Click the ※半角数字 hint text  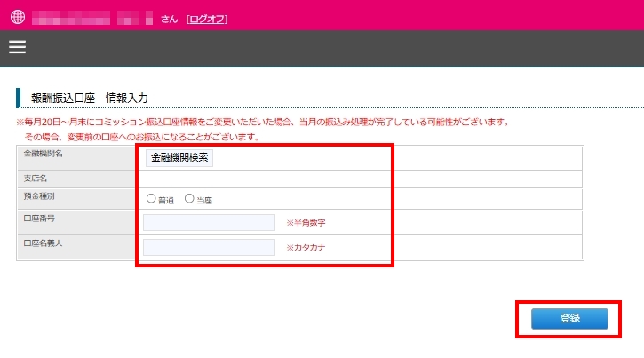pos(306,222)
